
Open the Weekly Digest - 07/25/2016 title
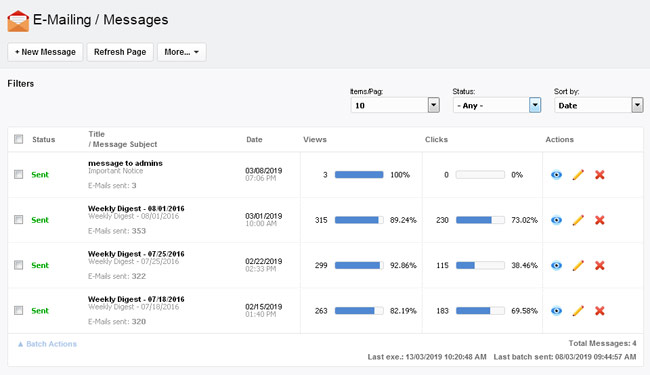point(136,254)
